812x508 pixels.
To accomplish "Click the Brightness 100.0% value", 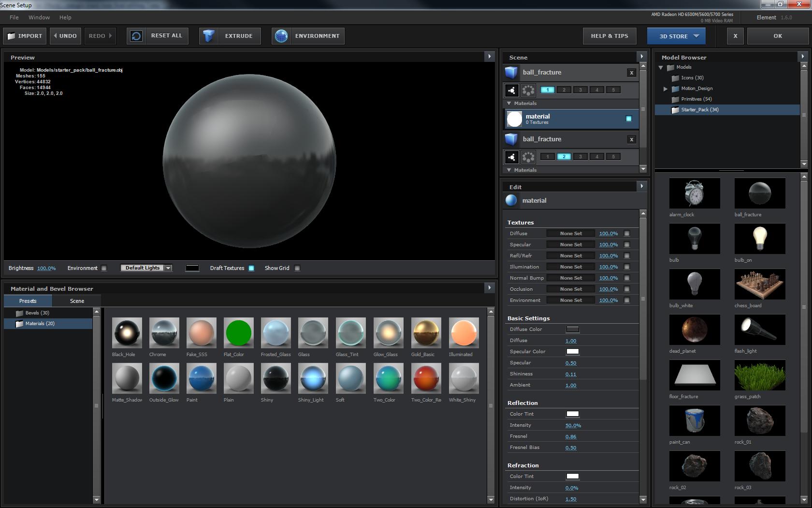I will (x=46, y=268).
